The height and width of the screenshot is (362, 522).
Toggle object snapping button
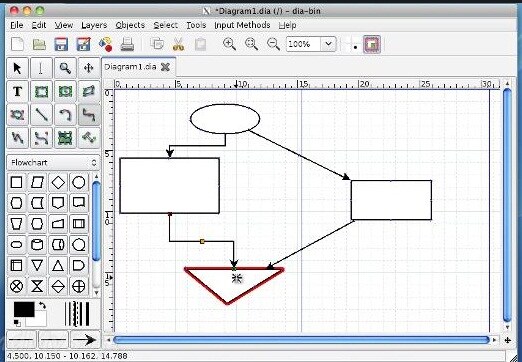pyautogui.click(x=372, y=44)
